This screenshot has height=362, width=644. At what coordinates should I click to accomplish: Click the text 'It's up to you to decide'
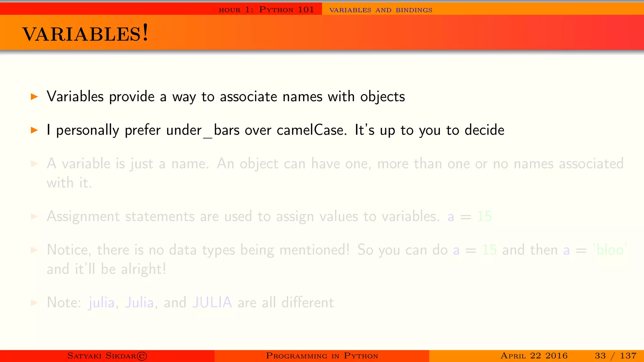430,130
